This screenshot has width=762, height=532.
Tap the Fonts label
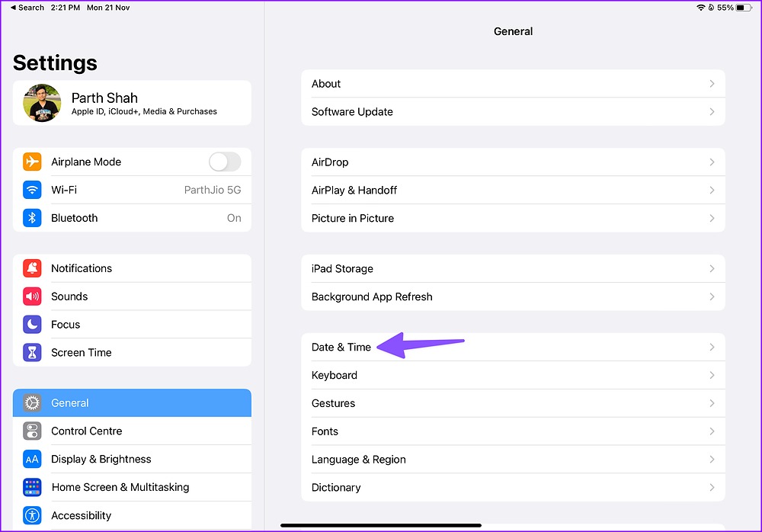point(325,431)
